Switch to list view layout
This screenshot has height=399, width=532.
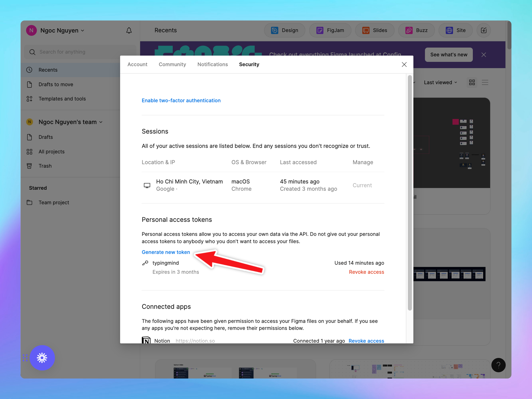pos(485,82)
